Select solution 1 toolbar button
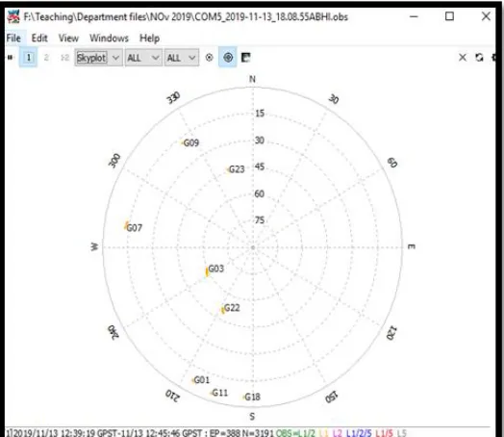The height and width of the screenshot is (437, 504). 28,58
